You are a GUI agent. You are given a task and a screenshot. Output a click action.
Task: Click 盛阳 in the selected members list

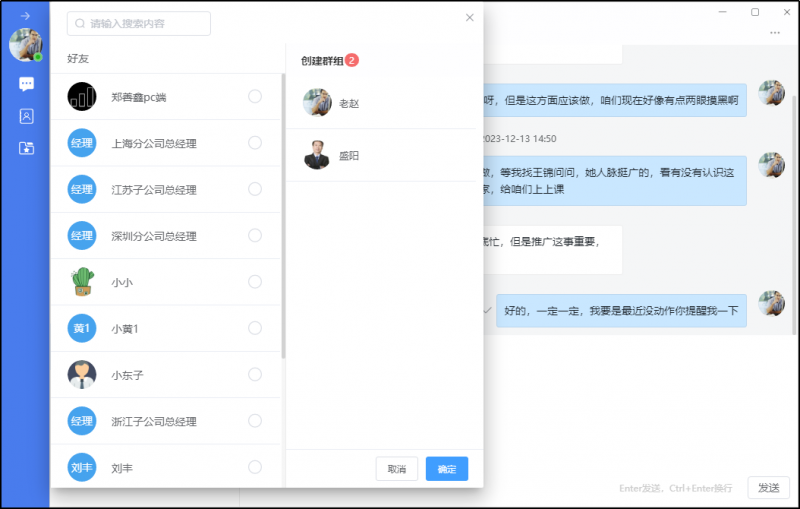[x=348, y=156]
